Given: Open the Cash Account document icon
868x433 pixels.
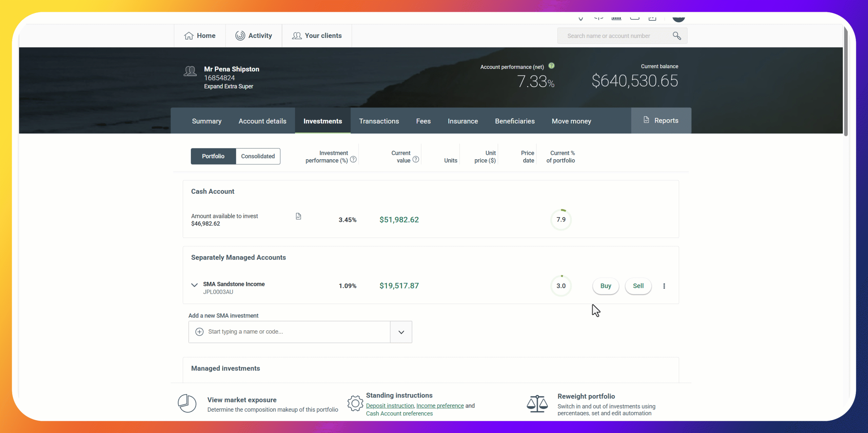Looking at the screenshot, I should [298, 216].
